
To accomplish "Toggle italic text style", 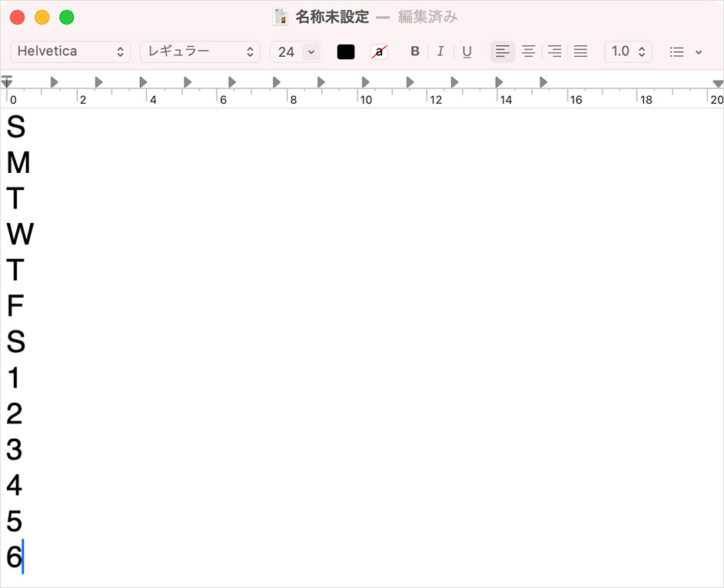I will coord(440,51).
